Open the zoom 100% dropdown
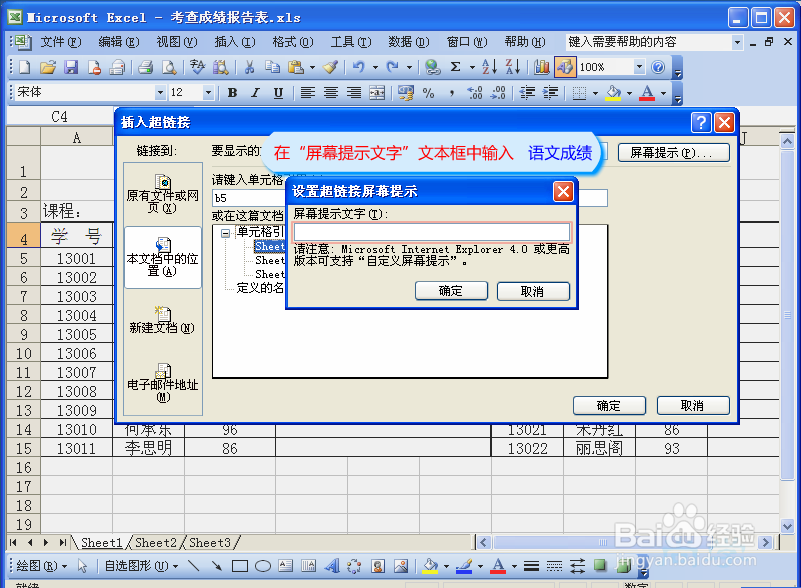 pos(639,67)
